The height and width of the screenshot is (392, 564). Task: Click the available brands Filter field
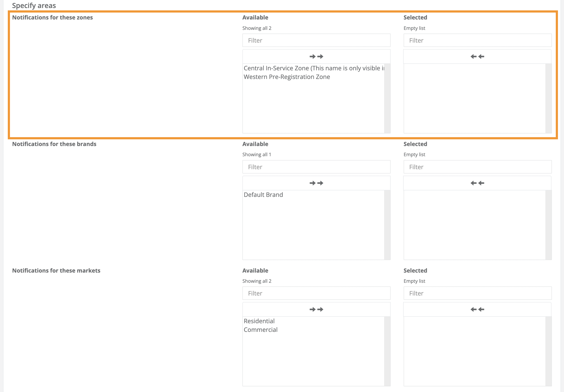(x=316, y=167)
